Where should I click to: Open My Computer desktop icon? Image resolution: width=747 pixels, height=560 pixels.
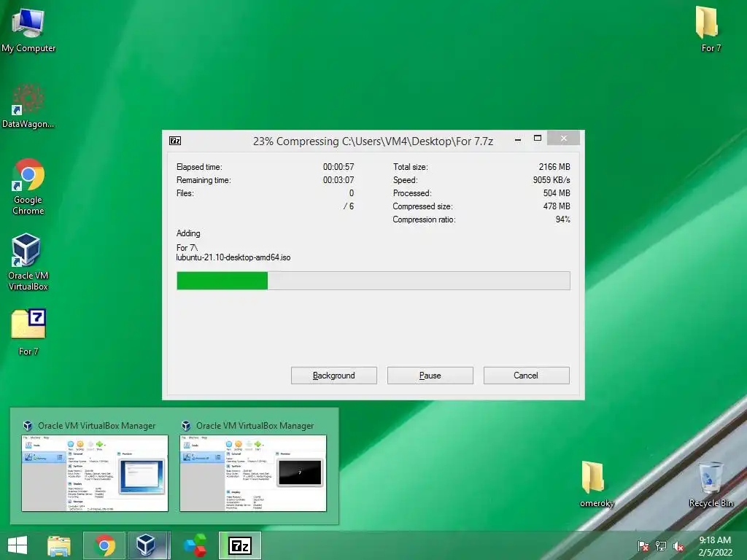point(28,30)
